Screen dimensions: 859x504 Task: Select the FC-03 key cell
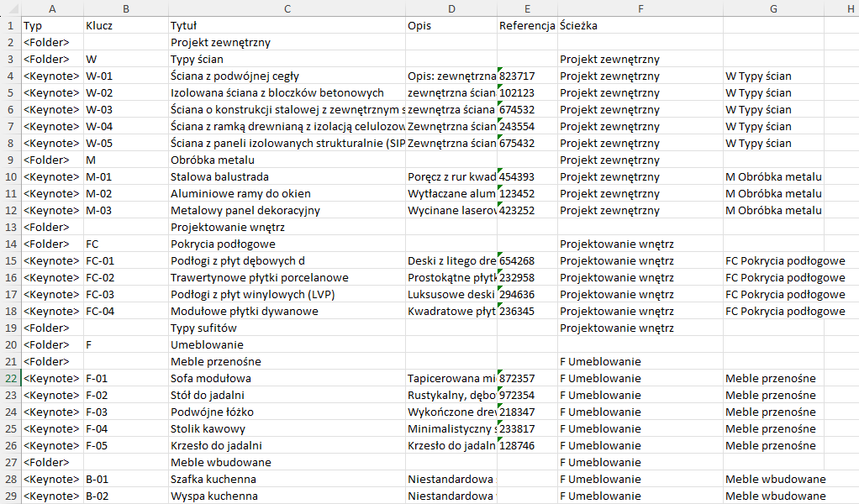(126, 294)
